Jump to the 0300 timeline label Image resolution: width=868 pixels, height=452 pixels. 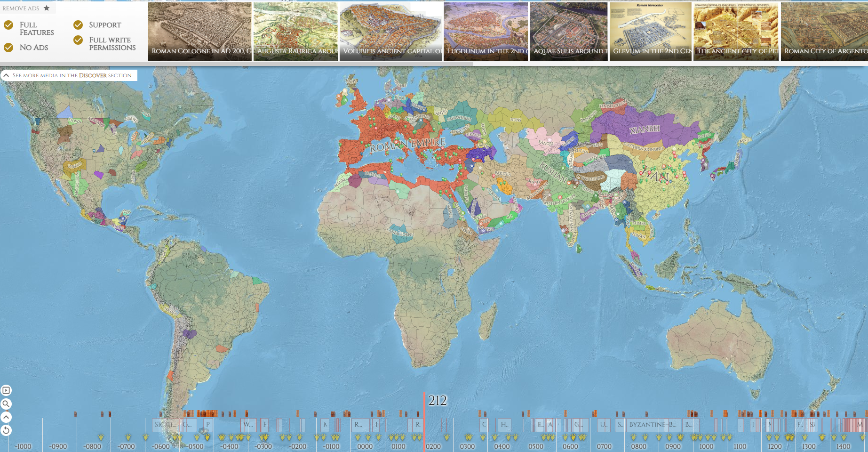(x=467, y=446)
